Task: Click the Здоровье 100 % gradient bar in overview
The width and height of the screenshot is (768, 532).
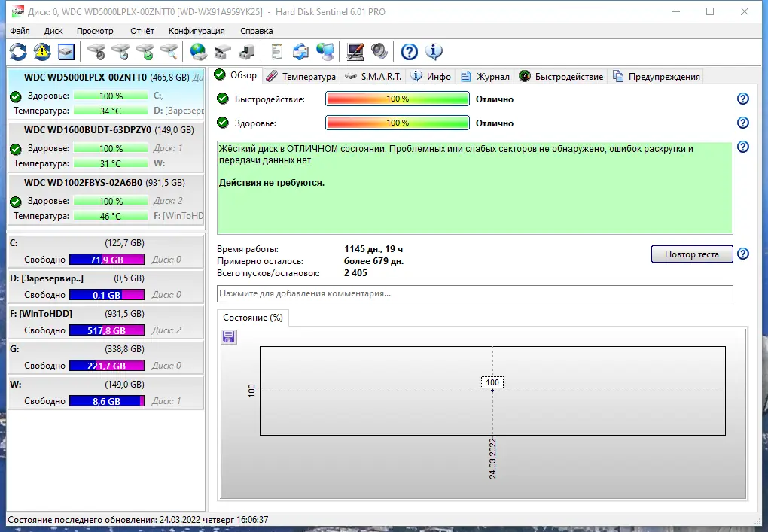Action: point(398,123)
